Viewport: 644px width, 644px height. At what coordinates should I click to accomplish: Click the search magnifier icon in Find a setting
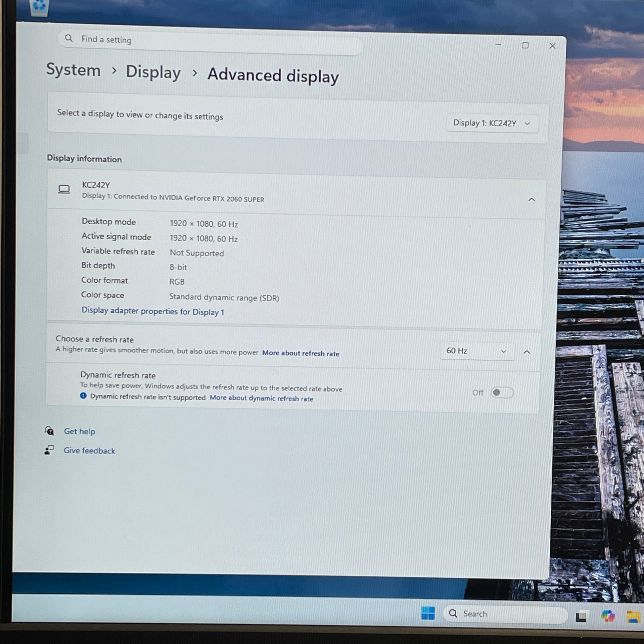click(x=69, y=38)
